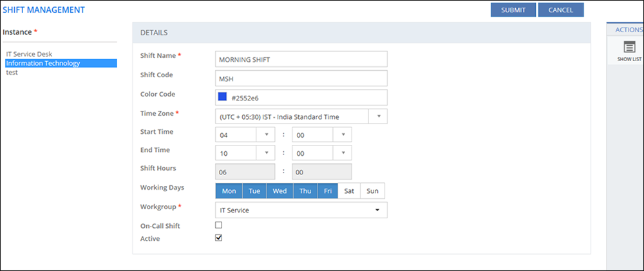Screen dimensions: 644x271
Task: Toggle Sun as a working day
Action: click(372, 191)
